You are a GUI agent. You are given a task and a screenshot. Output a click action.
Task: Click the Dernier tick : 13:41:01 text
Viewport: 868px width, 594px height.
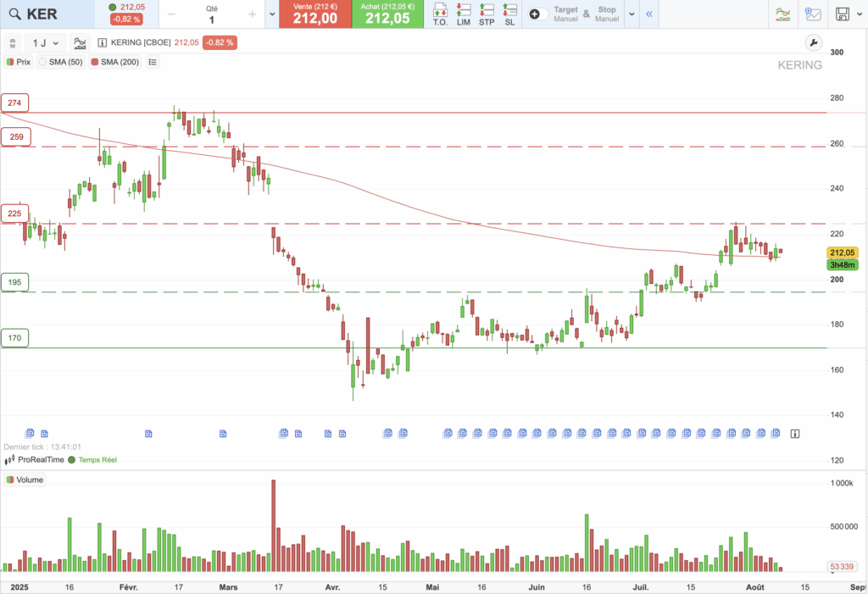(42, 447)
